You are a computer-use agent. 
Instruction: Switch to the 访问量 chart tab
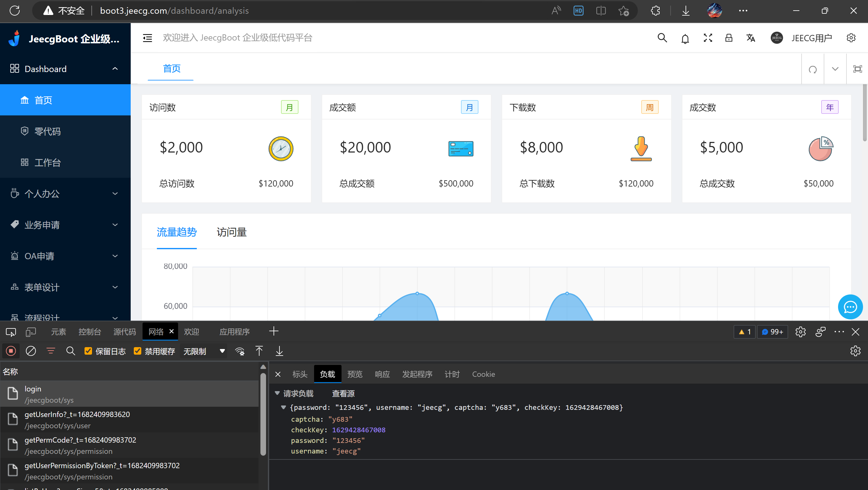pos(231,232)
